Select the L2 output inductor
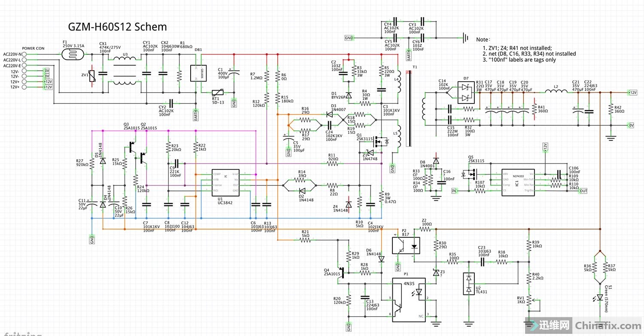Viewport: 644px width, 336px height. click(556, 91)
